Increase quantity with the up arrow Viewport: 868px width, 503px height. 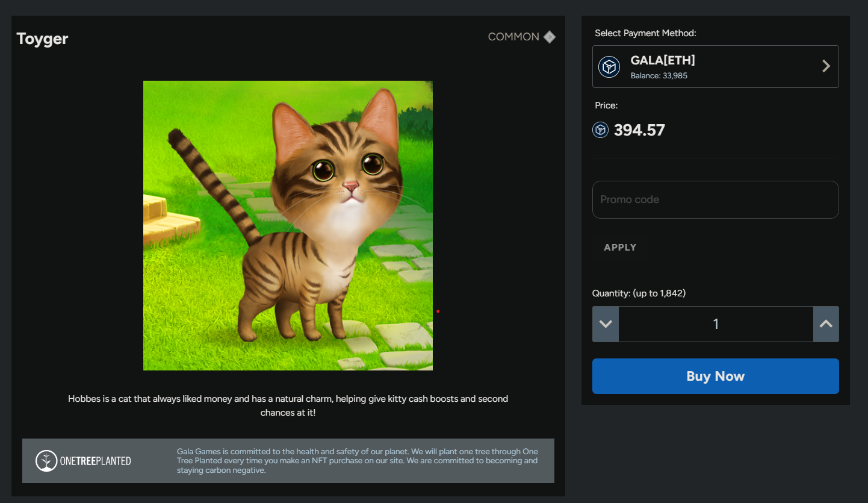point(826,324)
